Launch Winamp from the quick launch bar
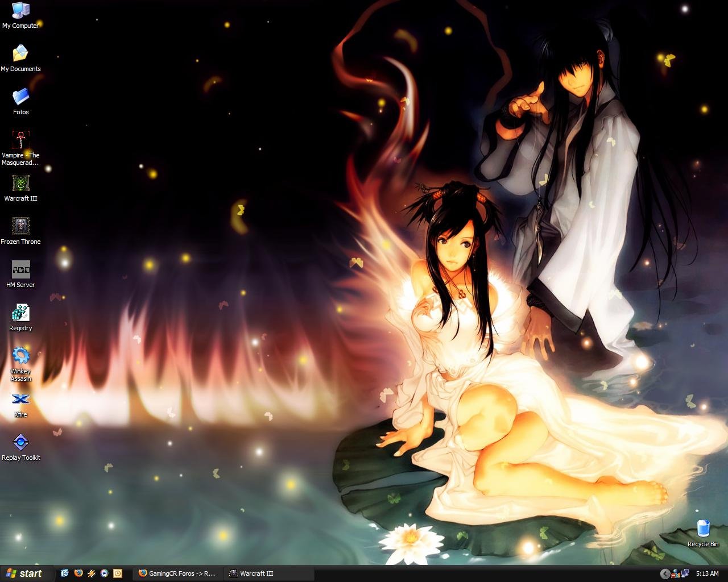The height and width of the screenshot is (582, 728). point(91,573)
